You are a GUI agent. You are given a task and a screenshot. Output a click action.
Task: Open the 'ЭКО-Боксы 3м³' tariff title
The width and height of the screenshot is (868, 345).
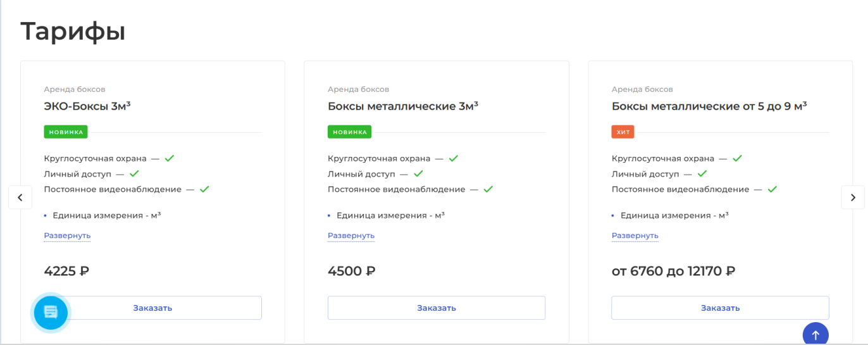[x=87, y=106]
